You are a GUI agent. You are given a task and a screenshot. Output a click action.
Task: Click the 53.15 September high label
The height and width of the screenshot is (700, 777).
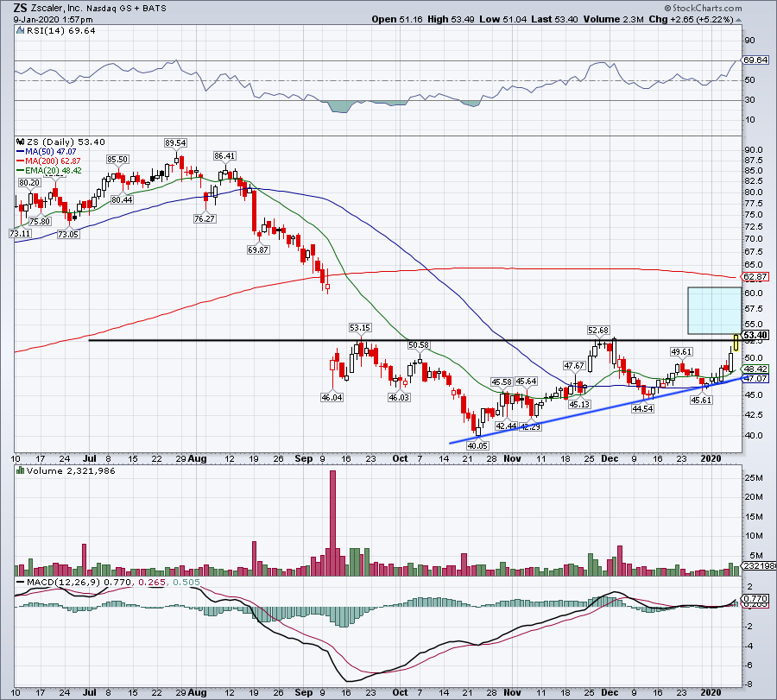click(x=360, y=327)
